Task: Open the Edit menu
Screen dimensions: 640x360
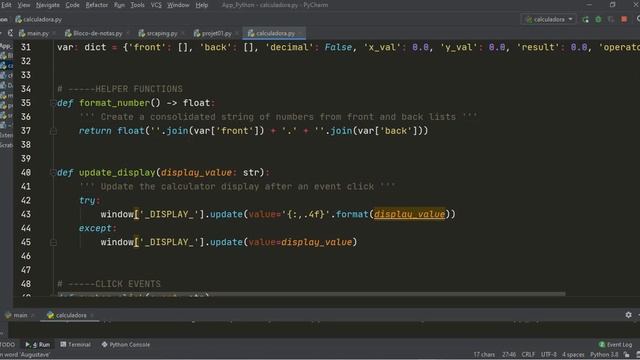Action: tap(6, 5)
